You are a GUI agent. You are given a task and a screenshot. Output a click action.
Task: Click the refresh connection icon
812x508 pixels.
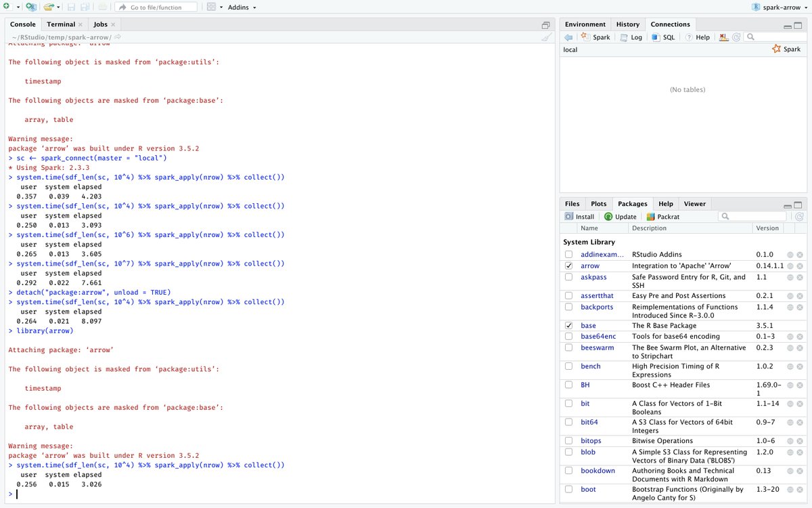(x=736, y=37)
